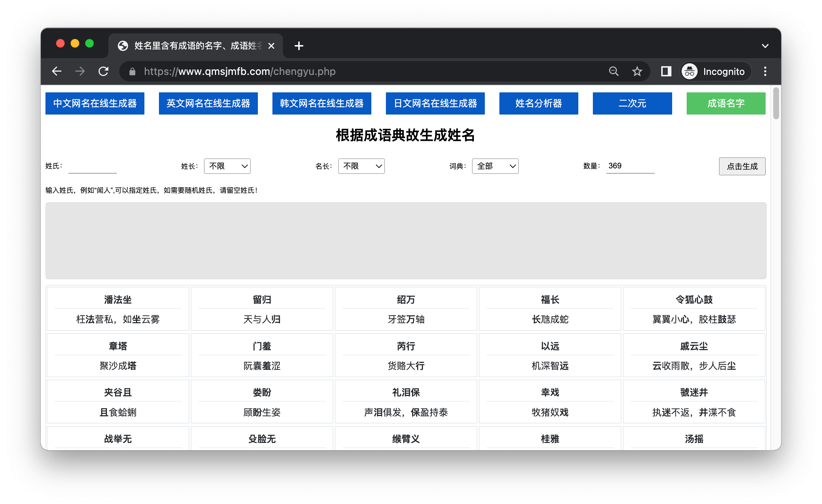This screenshot has width=822, height=504.
Task: Select the name 礼泪保
Action: coord(406,392)
